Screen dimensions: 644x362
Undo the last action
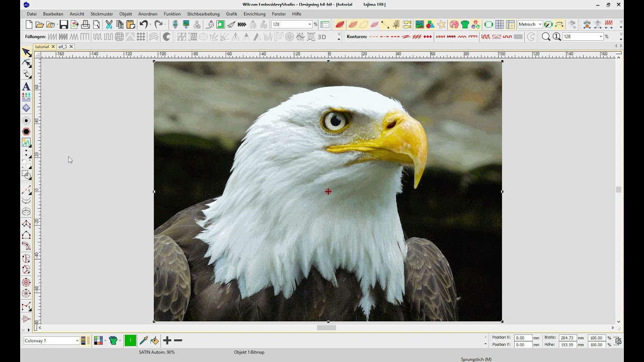click(143, 25)
